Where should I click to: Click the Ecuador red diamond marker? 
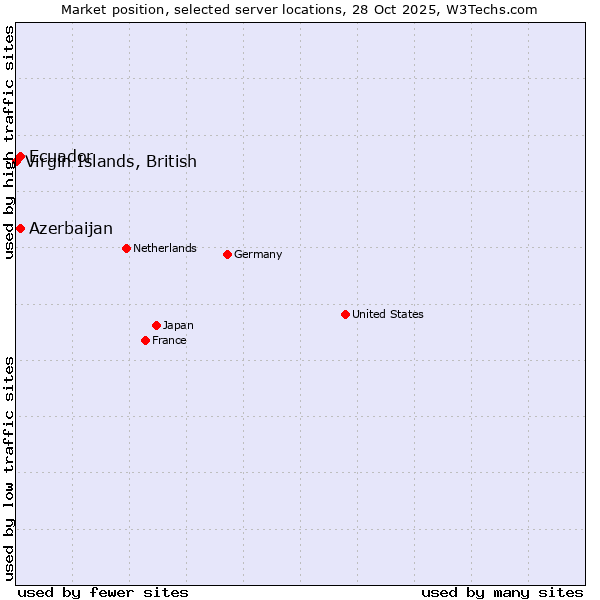pyautogui.click(x=20, y=156)
